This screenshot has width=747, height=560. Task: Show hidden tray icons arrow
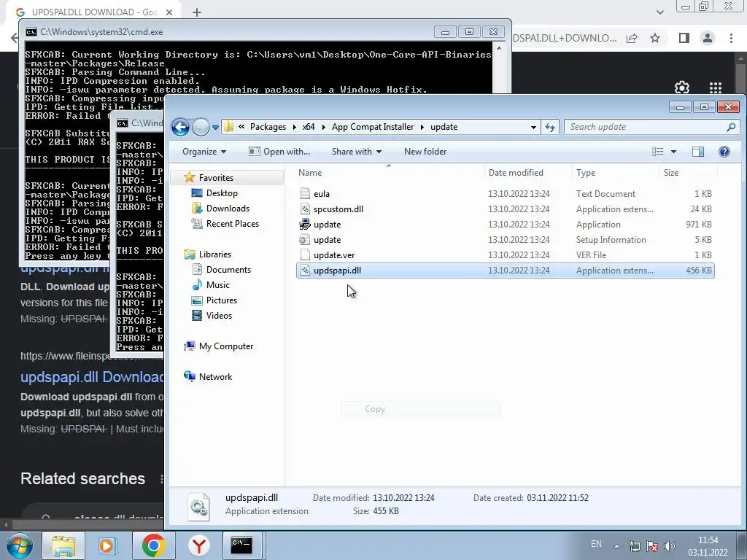click(616, 545)
